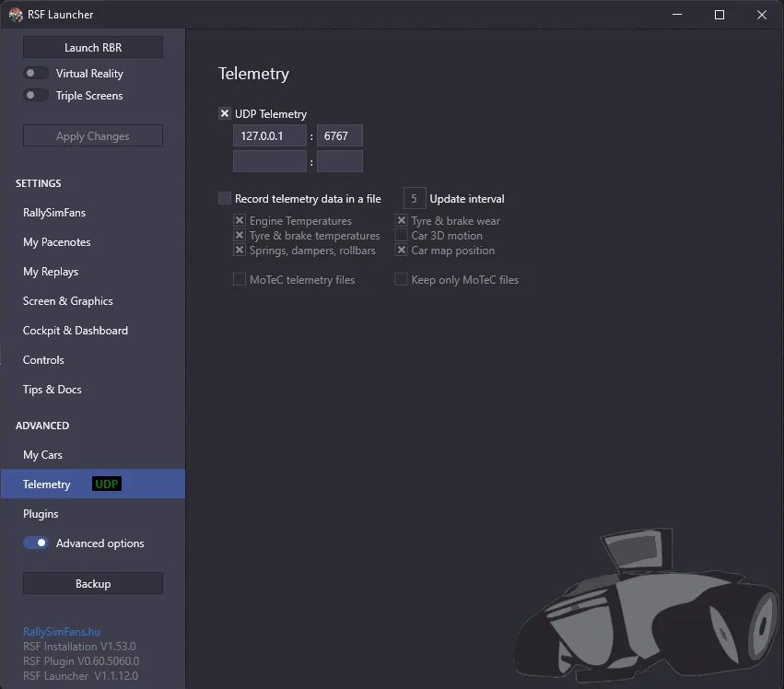Open the Plugins section
Screen dimensions: 784x689
(x=41, y=513)
